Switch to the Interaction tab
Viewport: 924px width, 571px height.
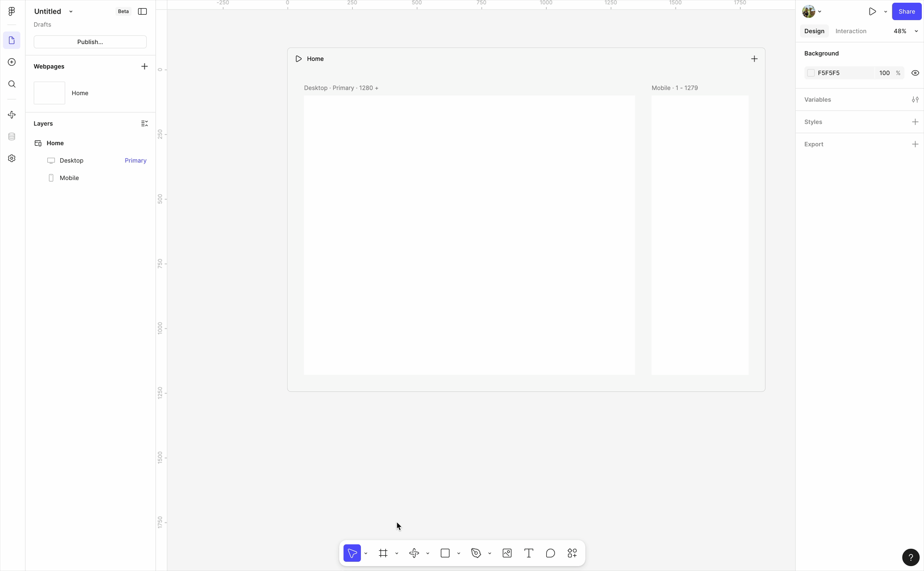pos(851,31)
